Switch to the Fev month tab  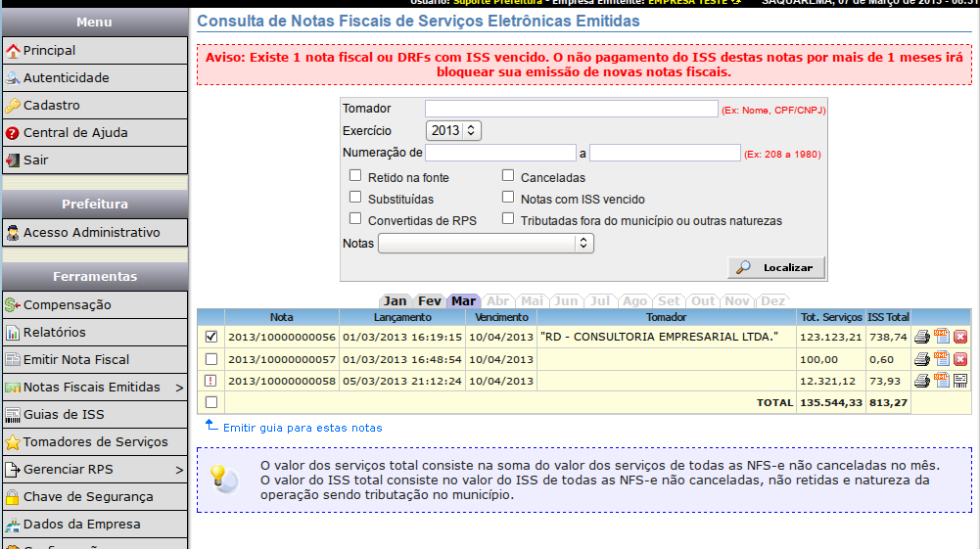tap(429, 301)
